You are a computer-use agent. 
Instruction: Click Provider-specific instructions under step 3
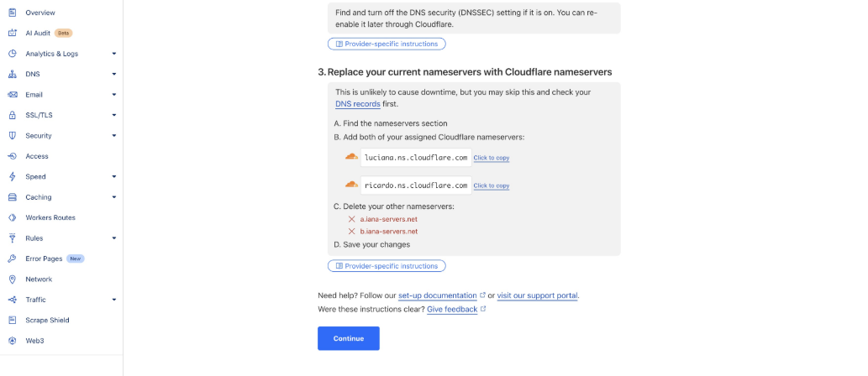[387, 266]
